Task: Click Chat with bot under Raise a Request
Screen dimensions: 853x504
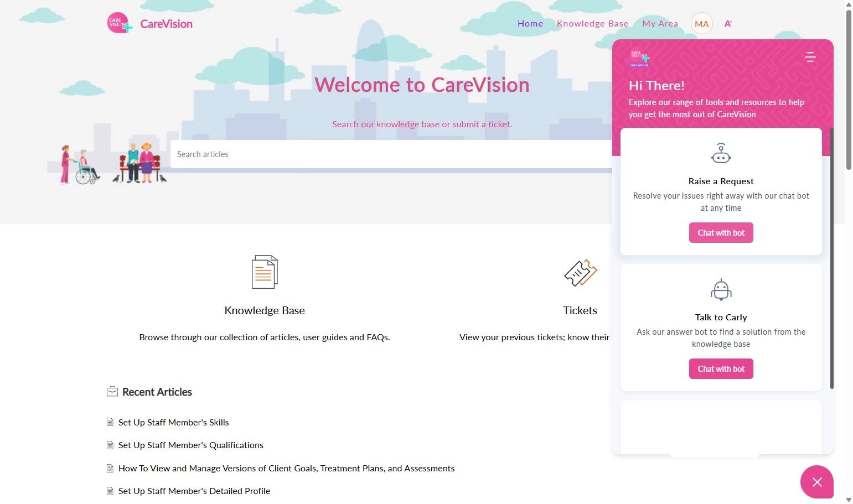Action: (721, 233)
